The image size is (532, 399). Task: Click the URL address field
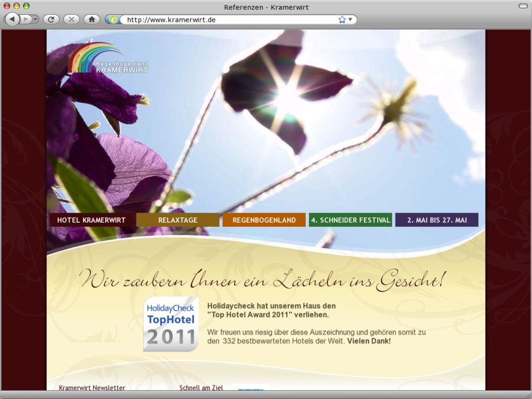point(231,20)
